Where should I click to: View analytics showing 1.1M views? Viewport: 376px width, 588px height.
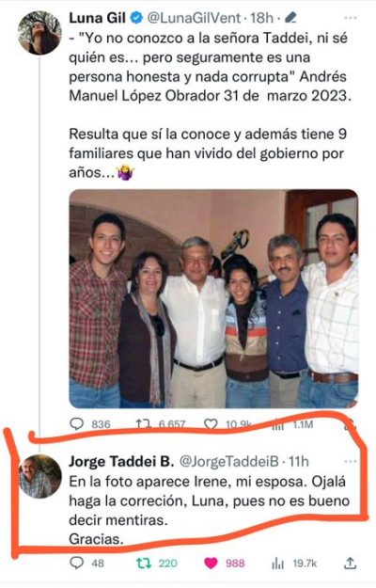(x=277, y=425)
